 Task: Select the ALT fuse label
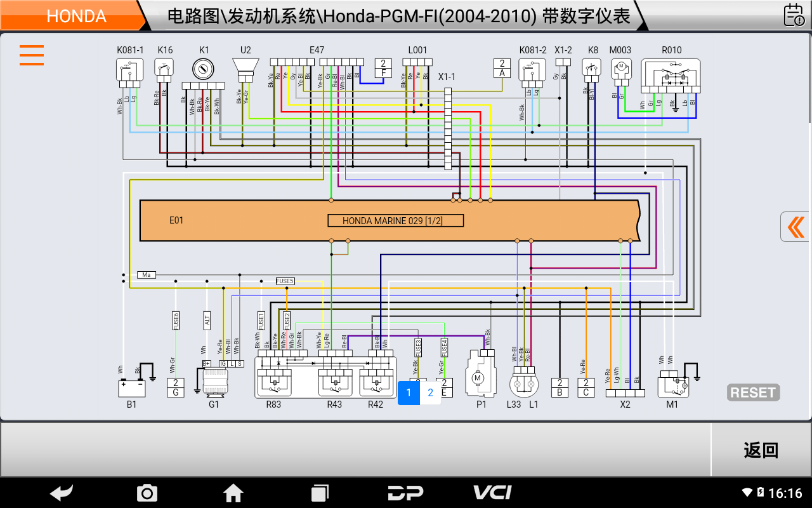coord(207,320)
